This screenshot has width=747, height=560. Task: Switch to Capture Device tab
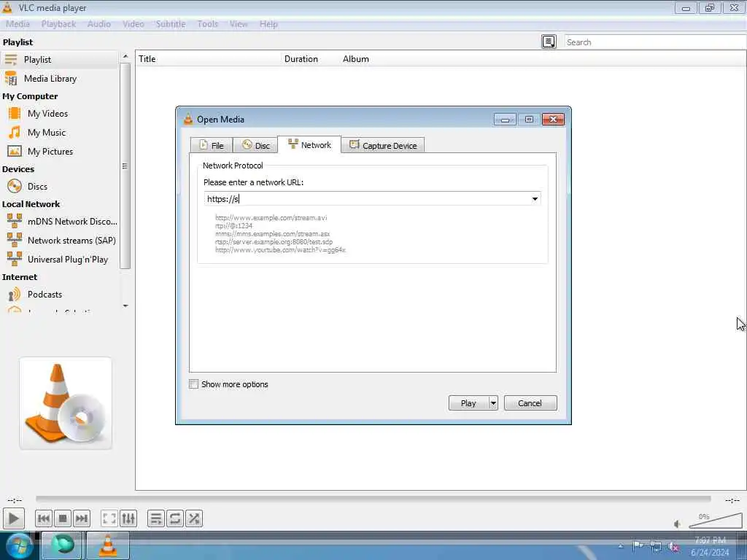[x=383, y=145]
